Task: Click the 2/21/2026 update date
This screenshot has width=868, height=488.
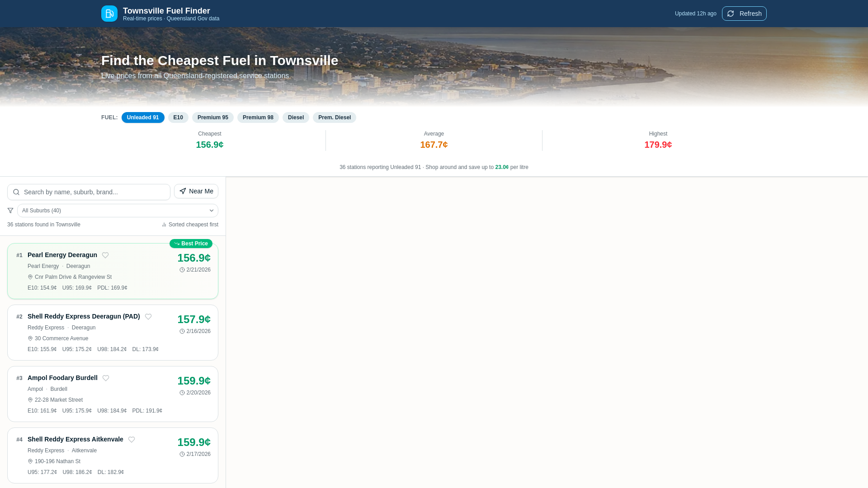Action: click(x=198, y=270)
